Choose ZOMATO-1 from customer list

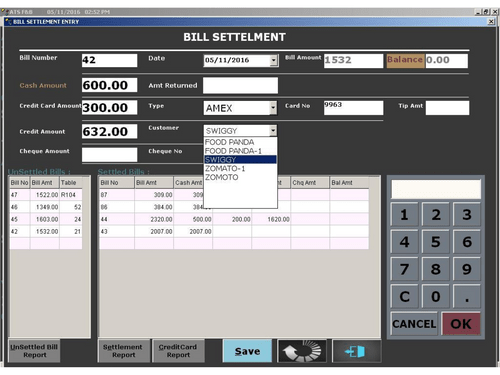click(240, 168)
